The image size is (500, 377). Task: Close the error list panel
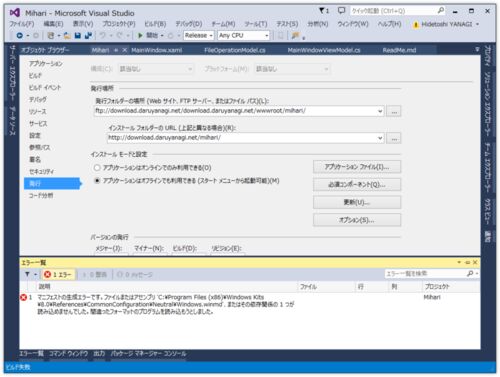point(475,262)
